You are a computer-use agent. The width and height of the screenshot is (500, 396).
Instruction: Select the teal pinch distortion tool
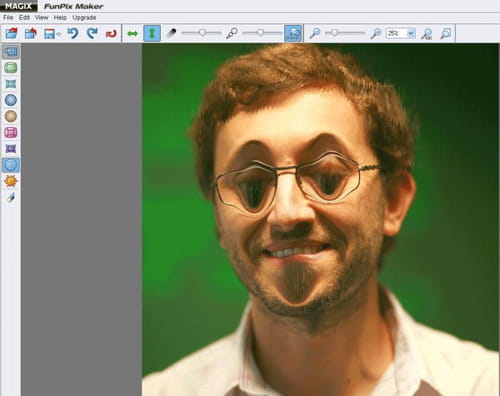pos(11,84)
